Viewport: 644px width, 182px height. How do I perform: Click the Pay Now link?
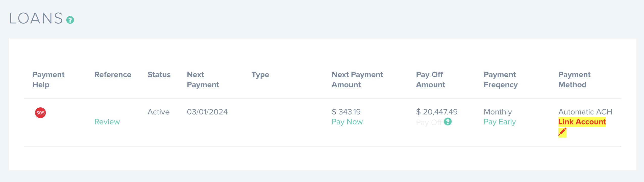347,122
